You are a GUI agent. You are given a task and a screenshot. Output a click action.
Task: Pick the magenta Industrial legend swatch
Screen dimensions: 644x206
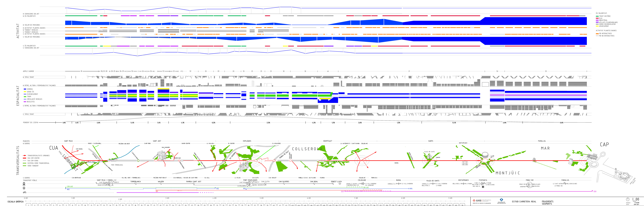point(597,20)
